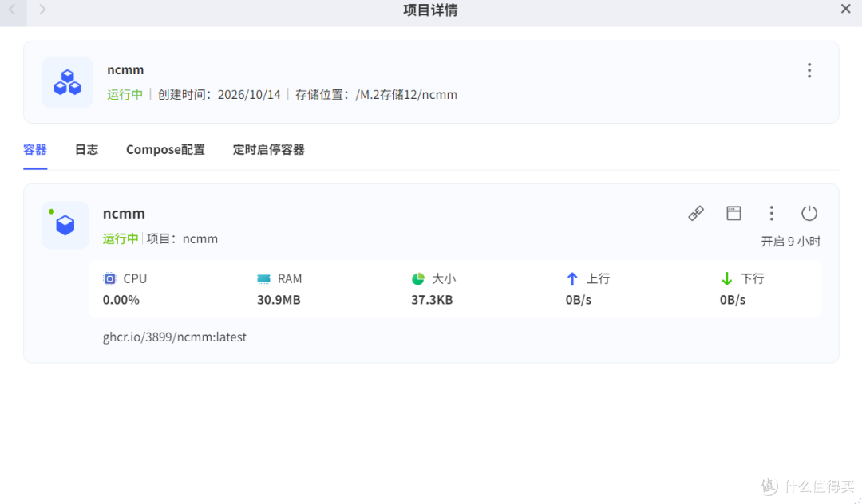
Task: Click the ncmm container cube icon
Action: coord(65,225)
